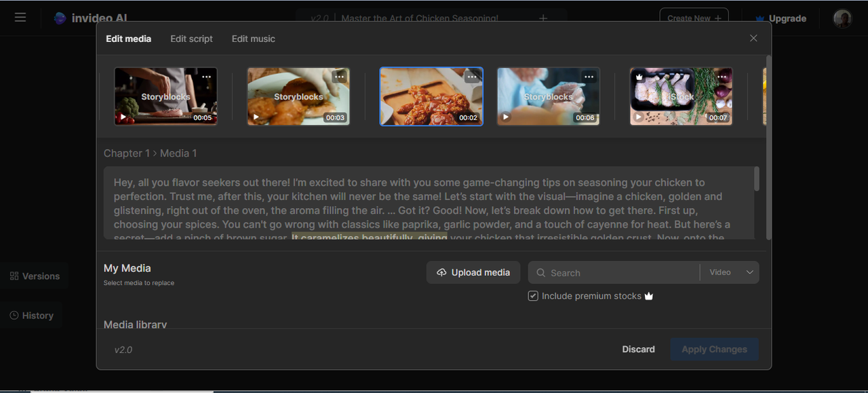
Task: Select the 00:06 Storyblocks thumbnail
Action: click(548, 96)
